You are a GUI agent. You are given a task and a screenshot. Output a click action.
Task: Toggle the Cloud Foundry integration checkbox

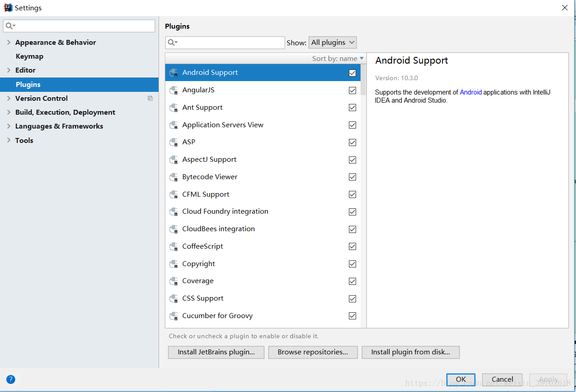[x=352, y=212]
